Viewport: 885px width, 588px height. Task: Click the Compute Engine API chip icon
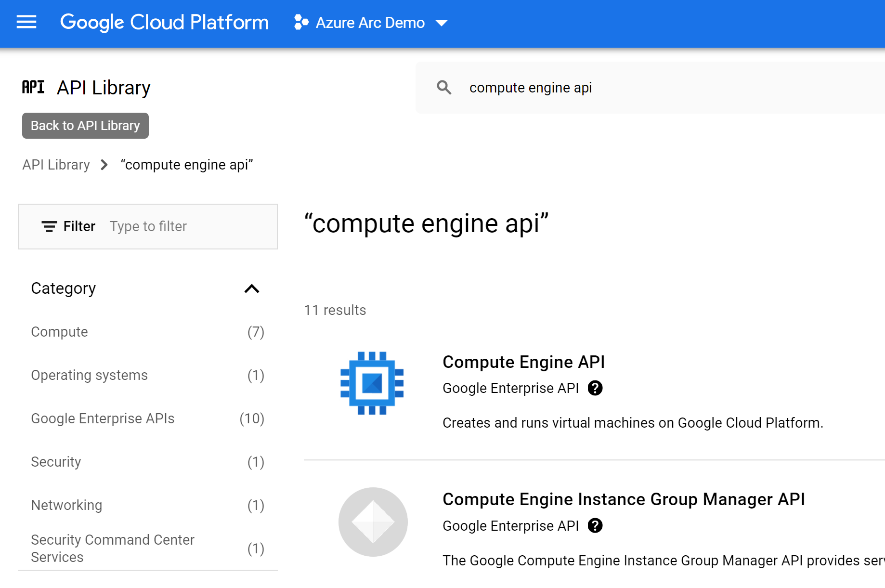372,383
